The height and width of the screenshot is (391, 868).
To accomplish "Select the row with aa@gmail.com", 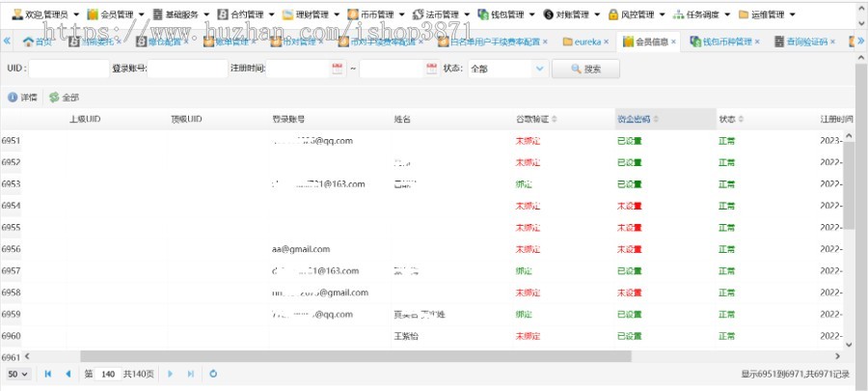I will point(421,249).
